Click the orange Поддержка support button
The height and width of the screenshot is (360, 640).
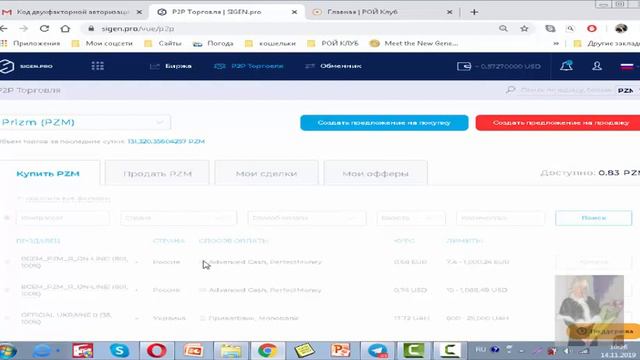tap(603, 331)
